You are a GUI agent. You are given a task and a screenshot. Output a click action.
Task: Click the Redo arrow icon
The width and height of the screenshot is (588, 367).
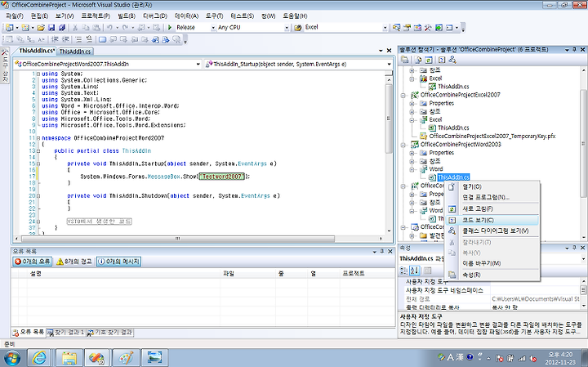(x=125, y=28)
